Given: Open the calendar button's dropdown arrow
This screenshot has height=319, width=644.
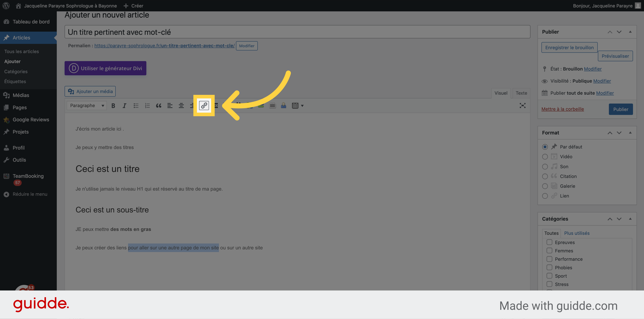Looking at the screenshot, I should click(x=302, y=106).
